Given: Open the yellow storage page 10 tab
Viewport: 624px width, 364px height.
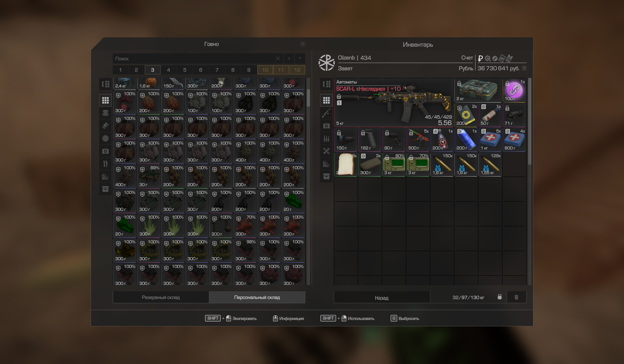Looking at the screenshot, I should click(265, 70).
